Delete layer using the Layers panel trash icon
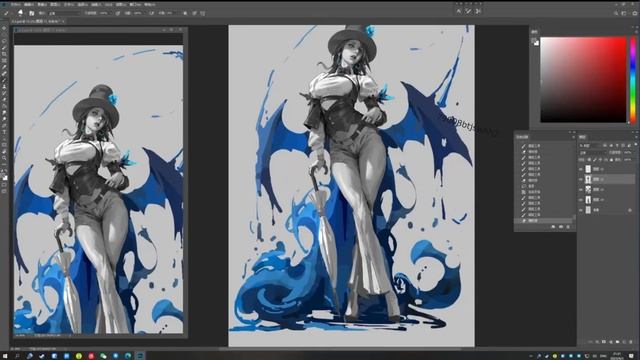This screenshot has width=640, height=360. point(631,341)
